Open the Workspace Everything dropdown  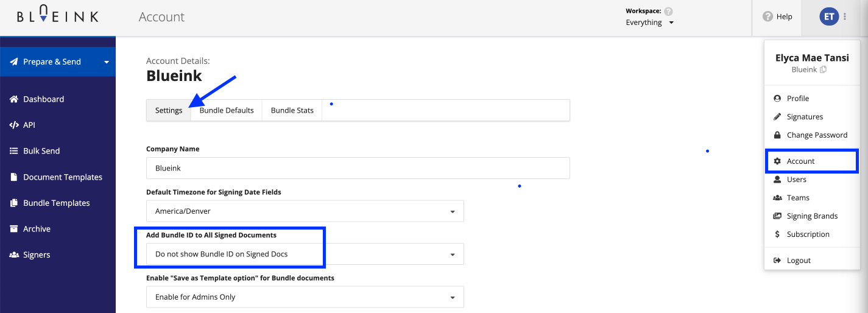(x=650, y=23)
